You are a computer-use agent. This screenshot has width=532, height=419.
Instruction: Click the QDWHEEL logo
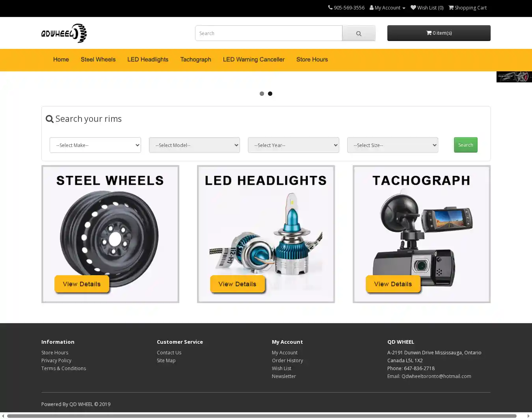click(x=64, y=33)
